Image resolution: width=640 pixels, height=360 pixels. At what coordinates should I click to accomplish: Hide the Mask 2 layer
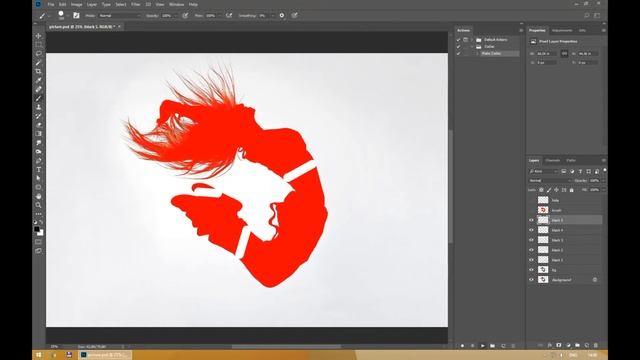point(531,250)
